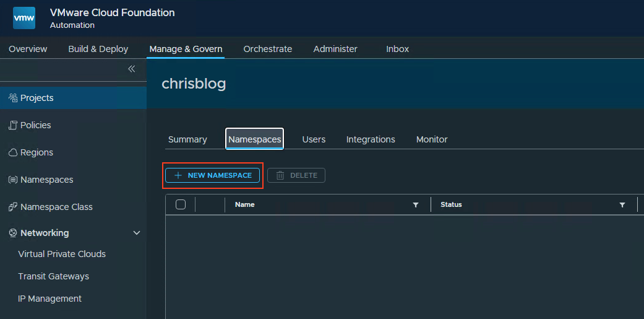644x319 pixels.
Task: Switch to the Summary tab
Action: [187, 139]
